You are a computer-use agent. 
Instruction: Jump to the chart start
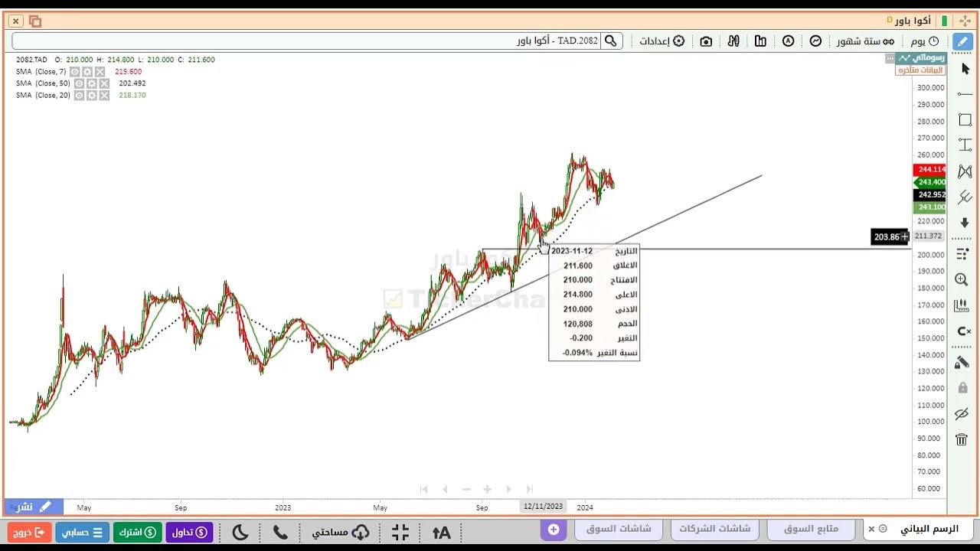tap(423, 489)
